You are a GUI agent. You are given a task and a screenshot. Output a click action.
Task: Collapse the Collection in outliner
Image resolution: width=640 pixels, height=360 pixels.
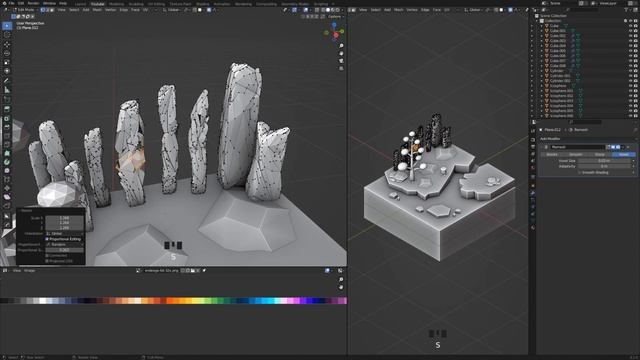pos(537,20)
